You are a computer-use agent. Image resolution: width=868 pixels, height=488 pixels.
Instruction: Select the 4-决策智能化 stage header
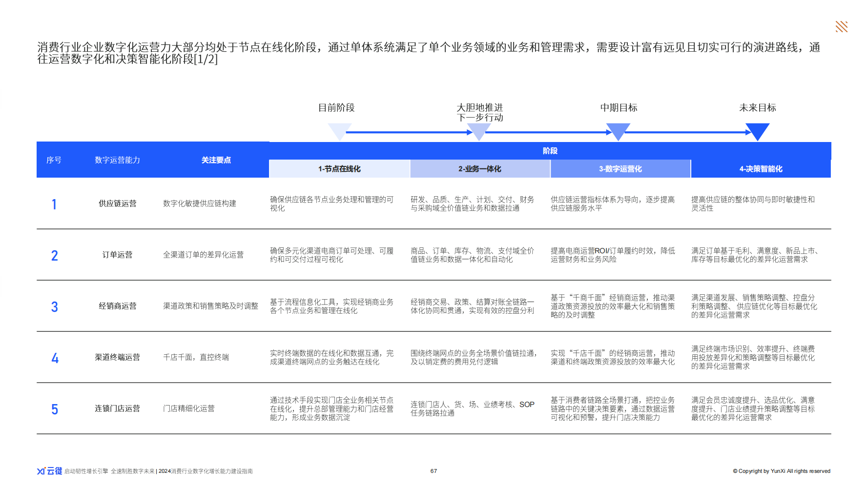pos(761,169)
